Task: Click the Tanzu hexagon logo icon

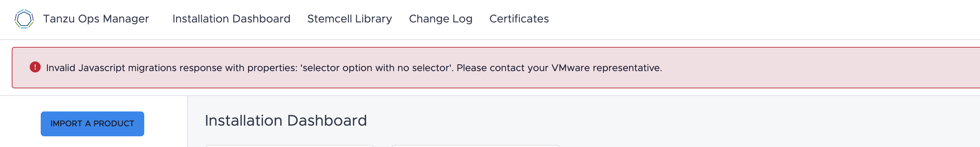Action: (24, 19)
